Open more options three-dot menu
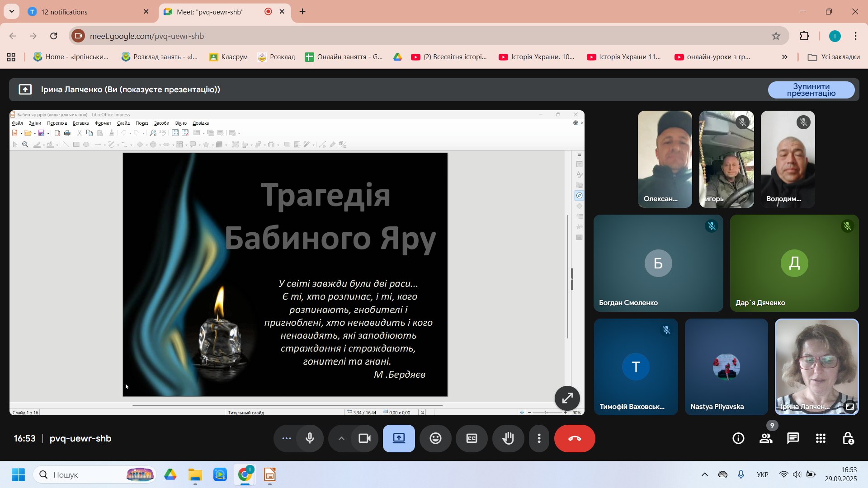 tap(539, 438)
